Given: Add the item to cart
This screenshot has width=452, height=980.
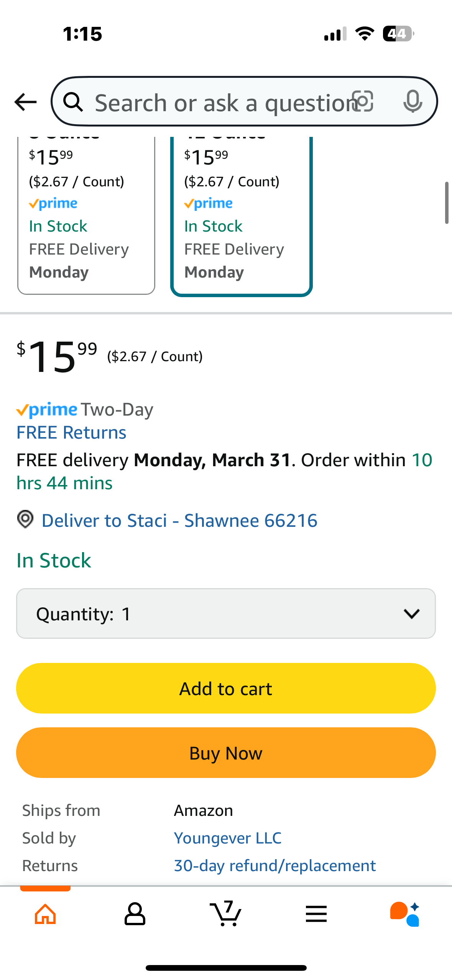Looking at the screenshot, I should pyautogui.click(x=226, y=688).
